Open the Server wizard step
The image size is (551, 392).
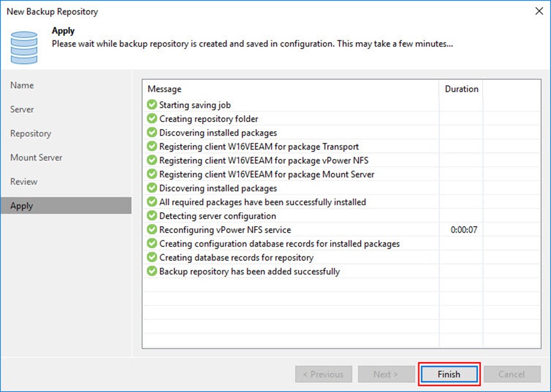tap(22, 109)
